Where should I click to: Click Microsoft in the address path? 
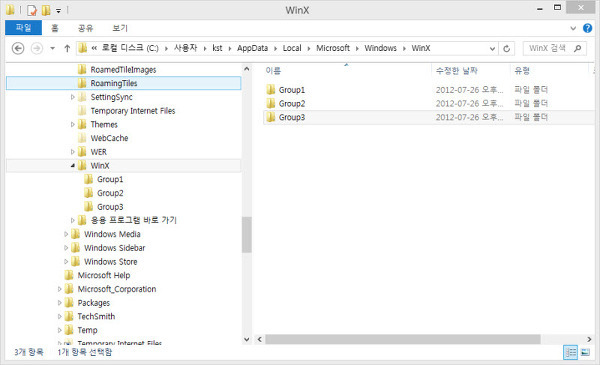pos(333,48)
